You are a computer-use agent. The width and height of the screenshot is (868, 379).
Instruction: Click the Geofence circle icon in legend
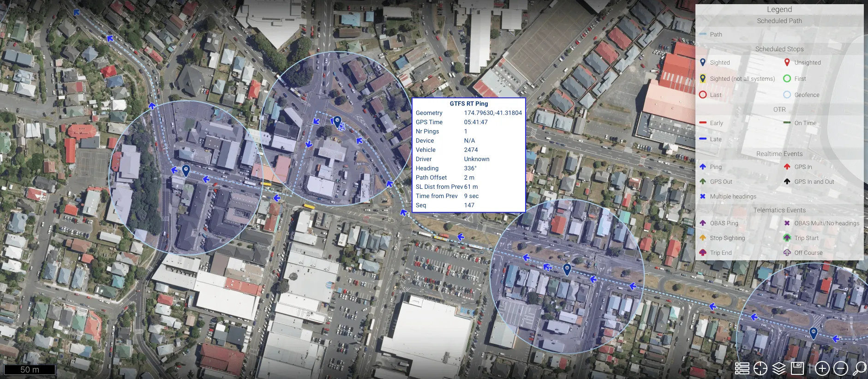tap(787, 95)
